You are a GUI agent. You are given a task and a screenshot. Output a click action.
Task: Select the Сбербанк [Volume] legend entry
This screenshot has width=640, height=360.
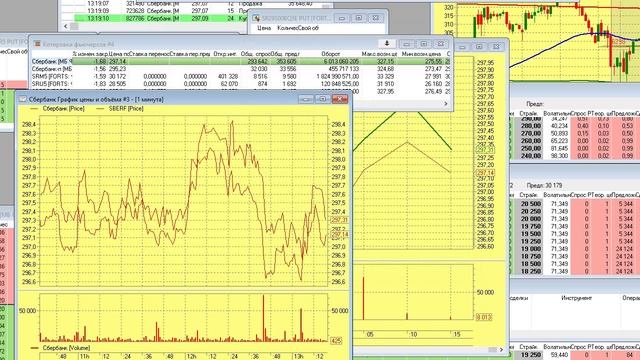66,348
